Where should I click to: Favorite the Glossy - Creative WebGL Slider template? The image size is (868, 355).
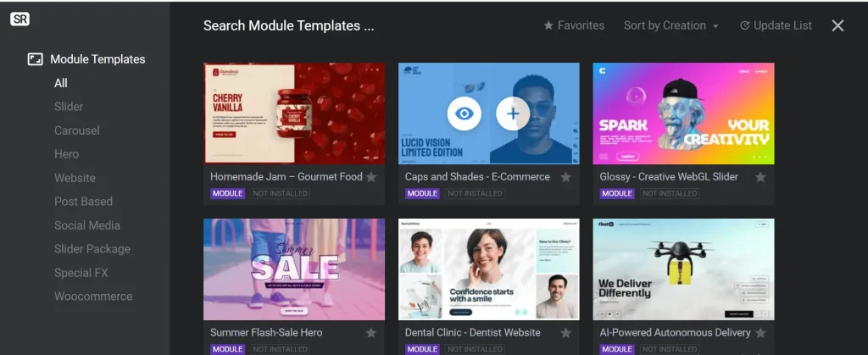coord(760,177)
